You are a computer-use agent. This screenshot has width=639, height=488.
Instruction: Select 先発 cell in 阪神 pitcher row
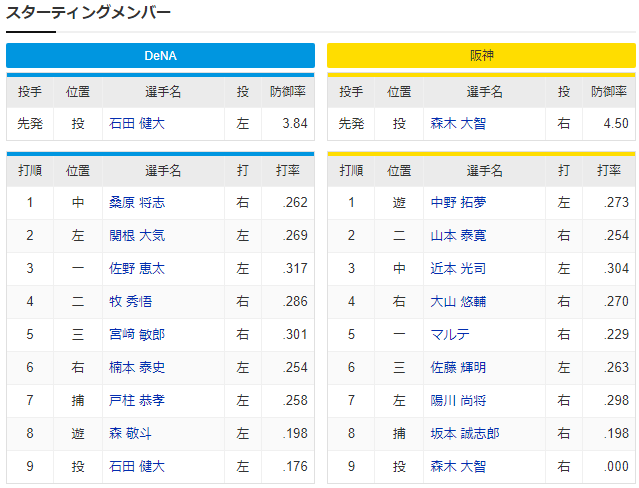(351, 124)
